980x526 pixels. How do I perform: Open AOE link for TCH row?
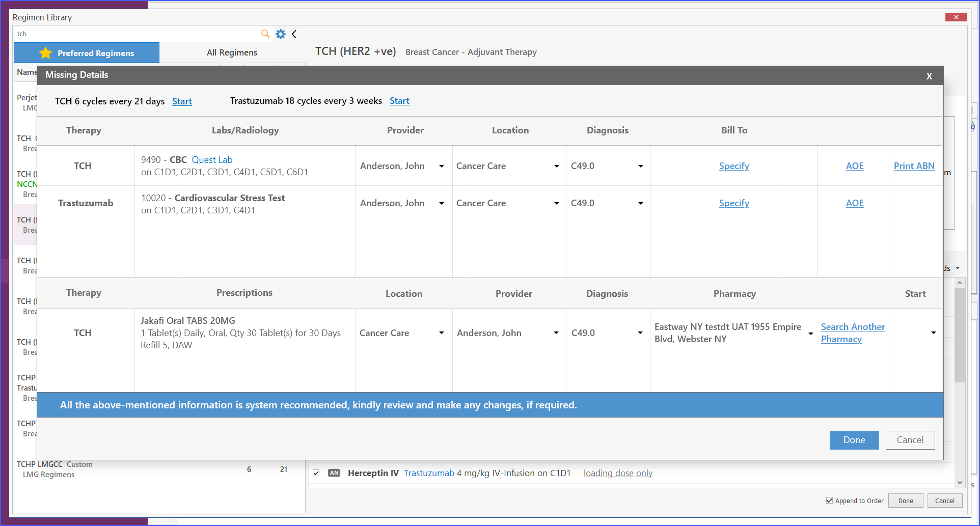pos(855,166)
